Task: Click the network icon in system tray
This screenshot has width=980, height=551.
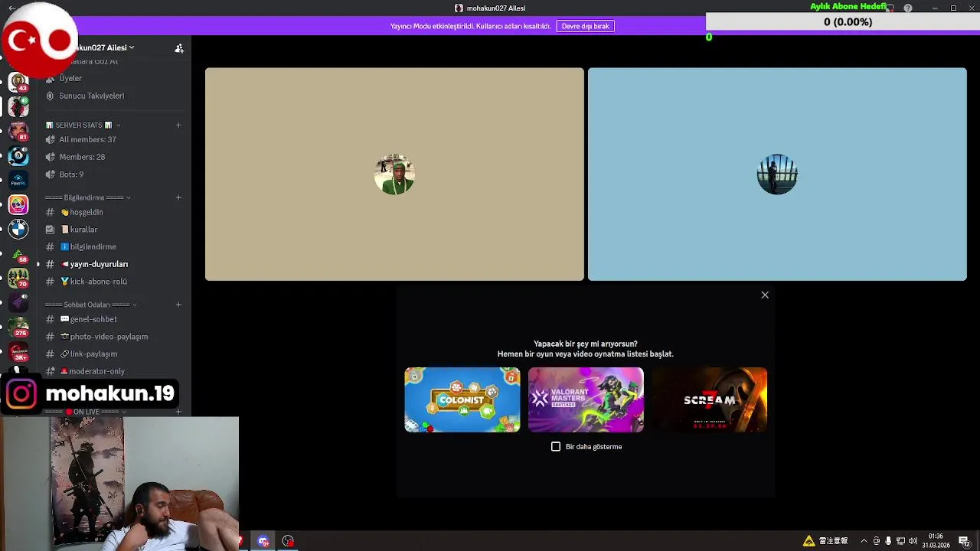Action: coord(901,541)
